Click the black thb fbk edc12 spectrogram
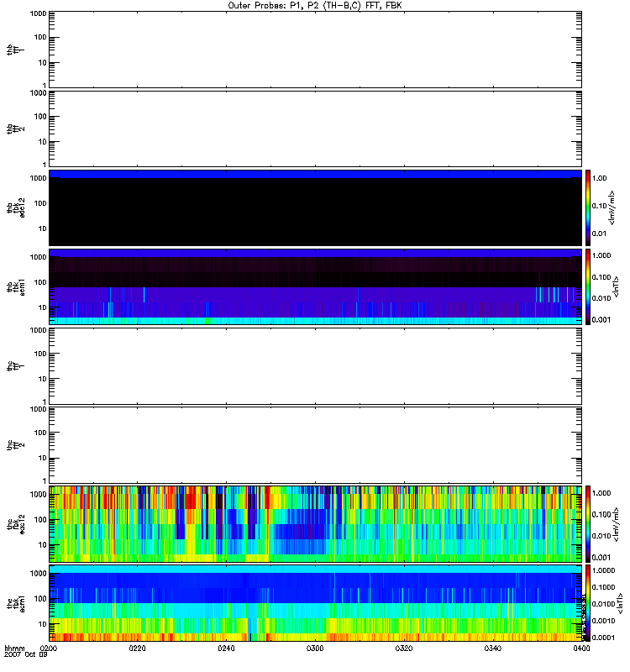 [315, 207]
